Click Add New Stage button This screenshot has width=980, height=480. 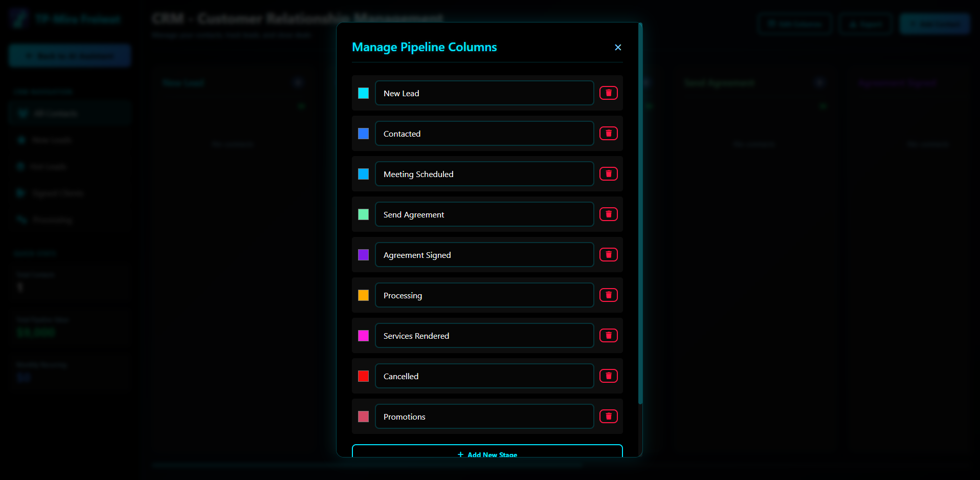(487, 452)
